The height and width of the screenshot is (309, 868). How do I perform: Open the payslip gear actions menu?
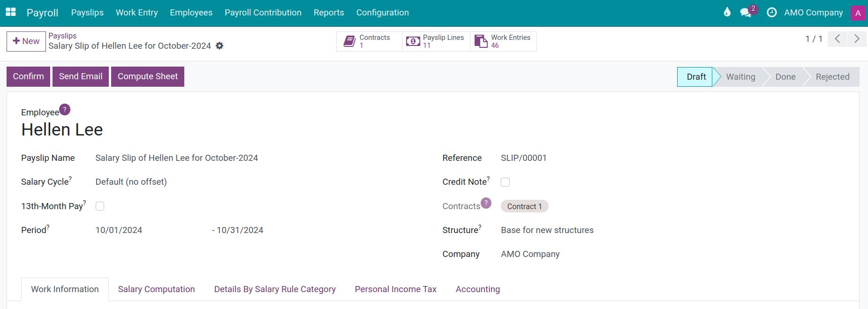point(219,46)
